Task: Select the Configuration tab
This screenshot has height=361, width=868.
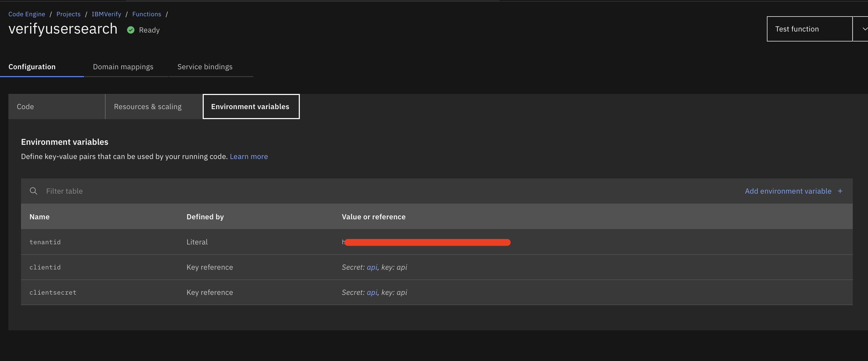Action: click(x=32, y=67)
